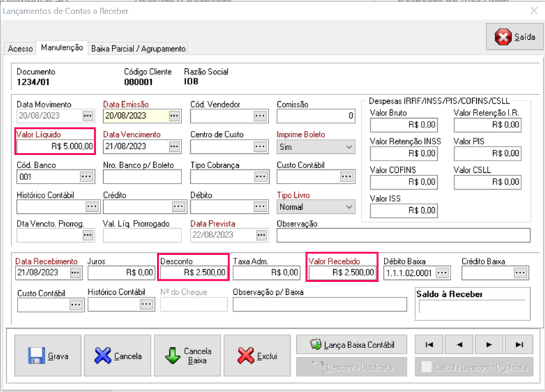Click the Saída exit button

tap(515, 37)
